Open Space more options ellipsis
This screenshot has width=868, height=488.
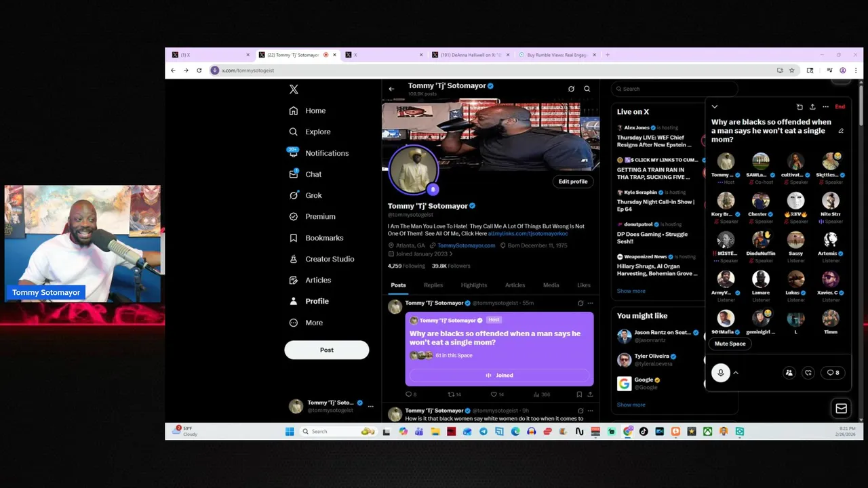coord(825,106)
